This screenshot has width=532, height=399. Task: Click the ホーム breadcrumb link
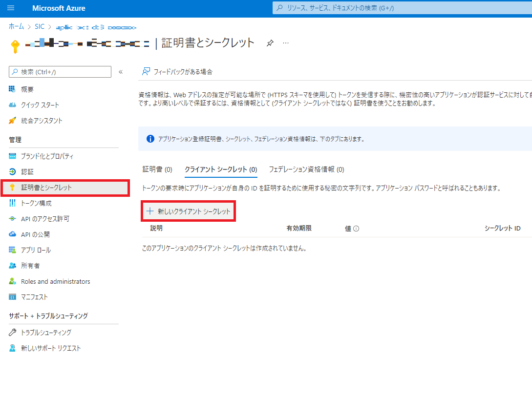click(16, 26)
